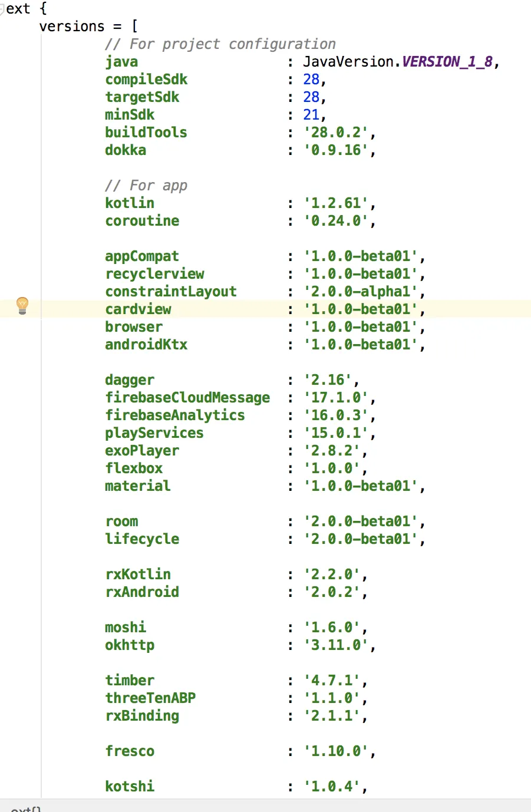
Task: Click the 'okhttp' key
Action: coord(130,645)
